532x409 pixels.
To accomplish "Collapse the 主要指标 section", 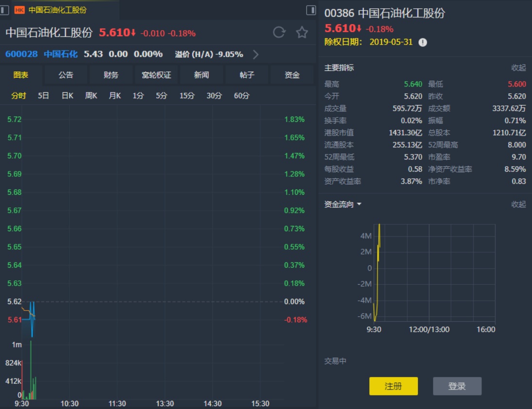I will [x=518, y=68].
